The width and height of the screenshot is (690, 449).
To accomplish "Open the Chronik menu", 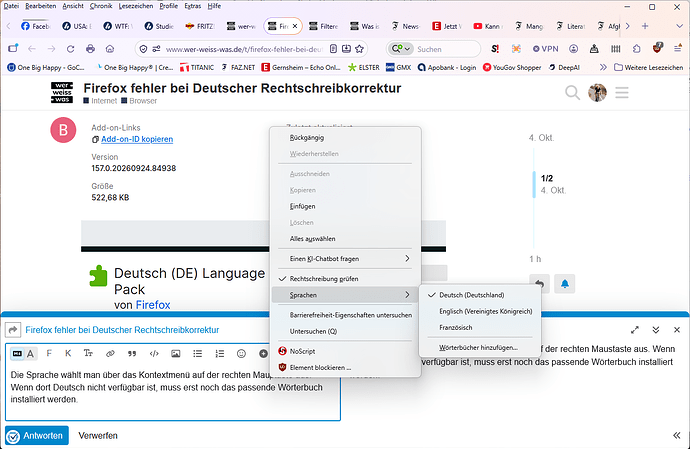I will (101, 6).
